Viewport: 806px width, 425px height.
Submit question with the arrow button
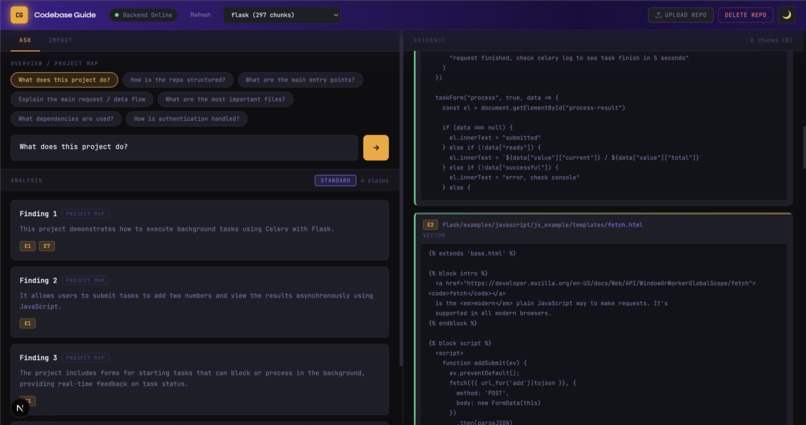376,147
